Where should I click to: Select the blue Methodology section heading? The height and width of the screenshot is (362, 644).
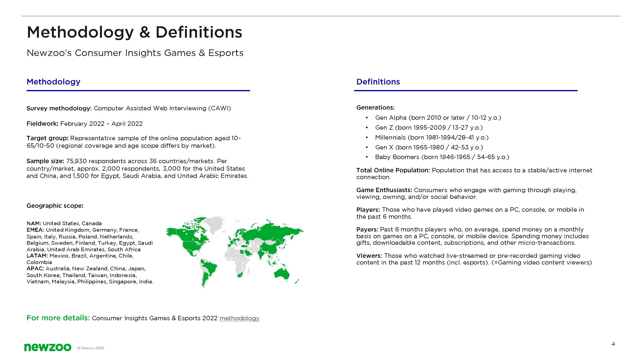tap(53, 82)
